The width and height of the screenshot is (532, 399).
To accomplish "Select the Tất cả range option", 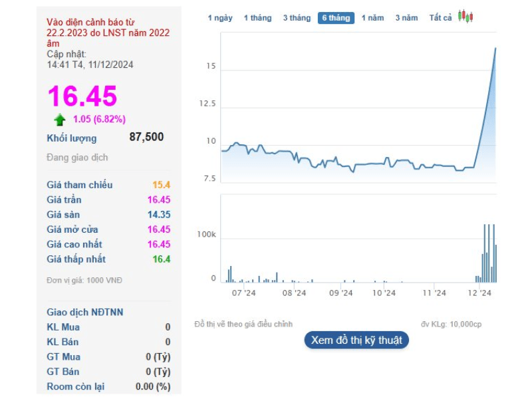I will tap(440, 18).
